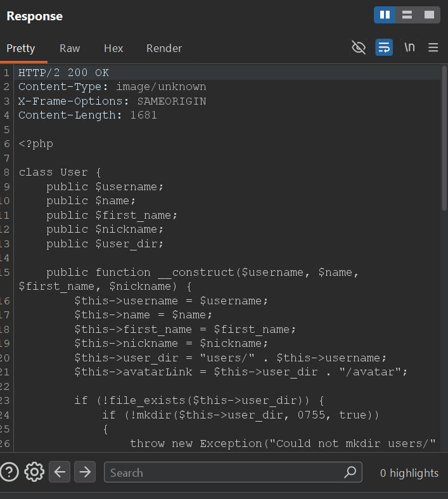Open the hamburger options menu

(433, 48)
